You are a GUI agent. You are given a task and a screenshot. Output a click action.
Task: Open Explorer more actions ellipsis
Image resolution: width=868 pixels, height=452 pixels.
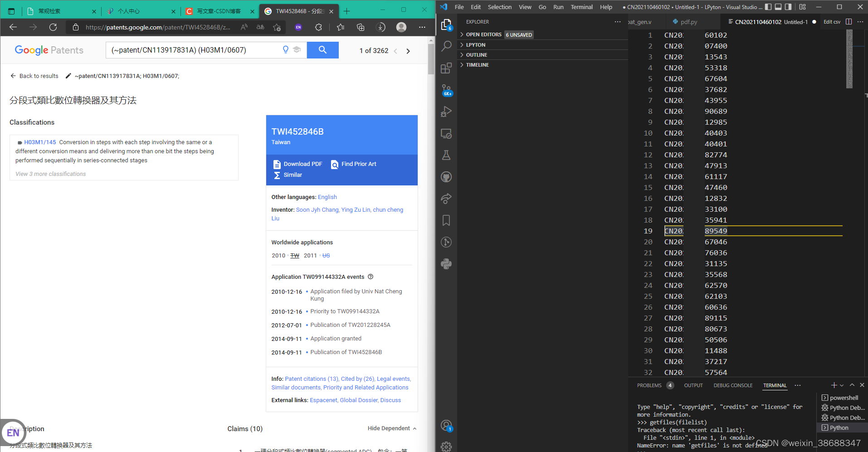[x=618, y=22]
